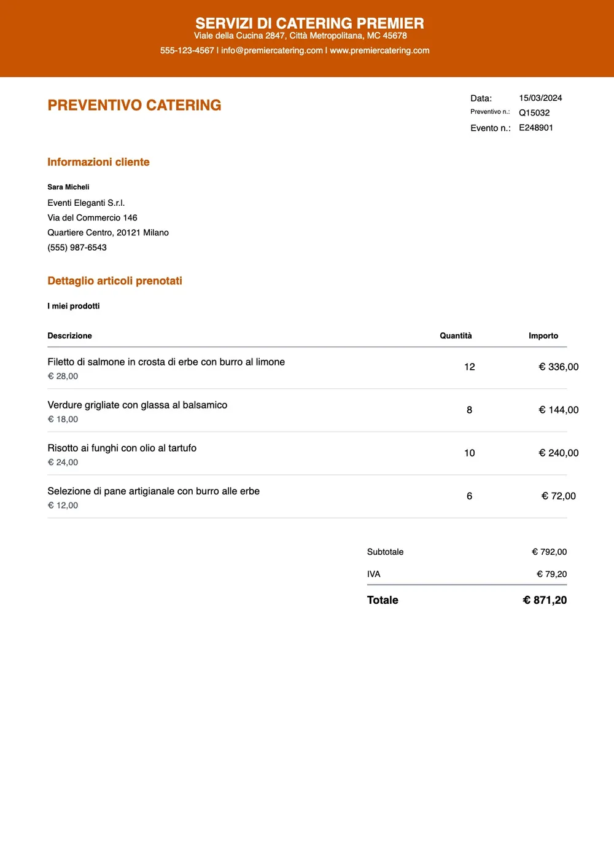Click the Subtotale value € 792,00
Image resolution: width=614 pixels, height=868 pixels.
(550, 552)
